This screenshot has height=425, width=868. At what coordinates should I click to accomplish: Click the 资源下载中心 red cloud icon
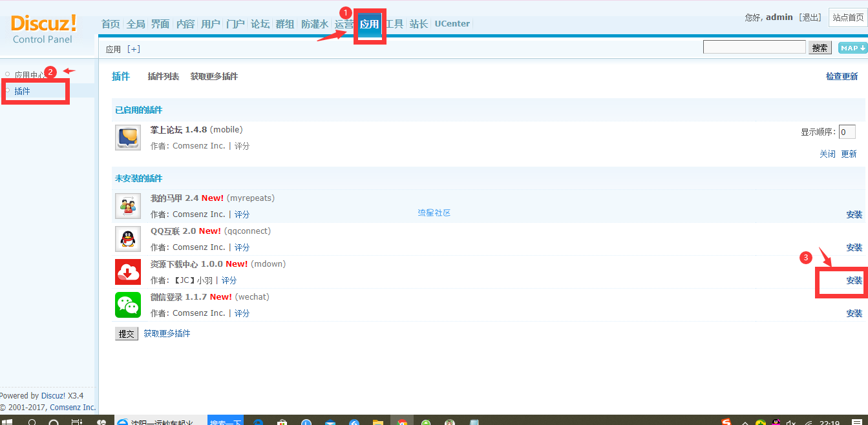pos(128,272)
